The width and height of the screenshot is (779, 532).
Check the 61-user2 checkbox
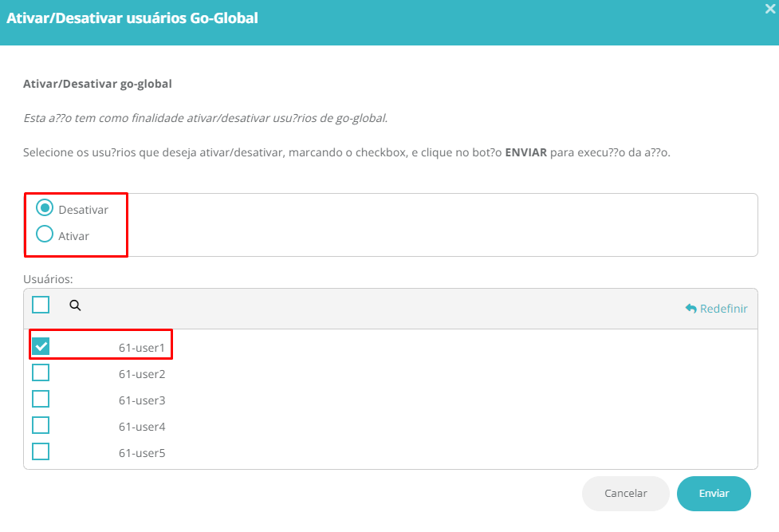pyautogui.click(x=41, y=372)
